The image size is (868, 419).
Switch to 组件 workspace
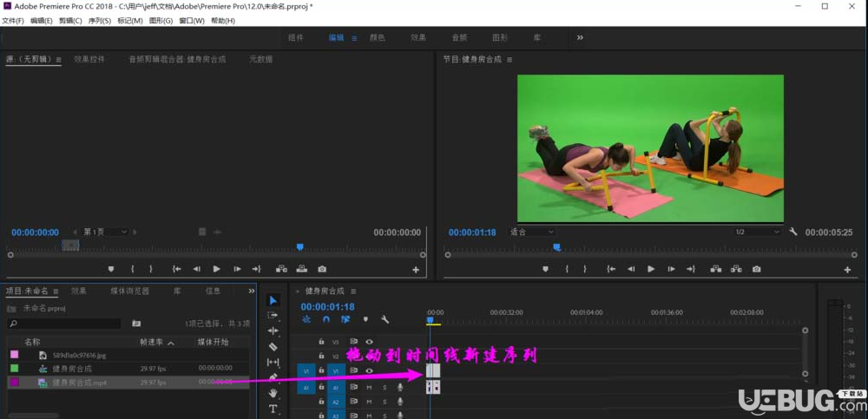[x=296, y=37]
